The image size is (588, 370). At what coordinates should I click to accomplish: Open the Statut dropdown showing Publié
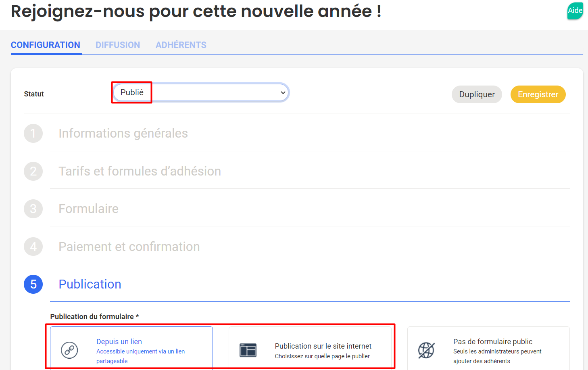200,92
